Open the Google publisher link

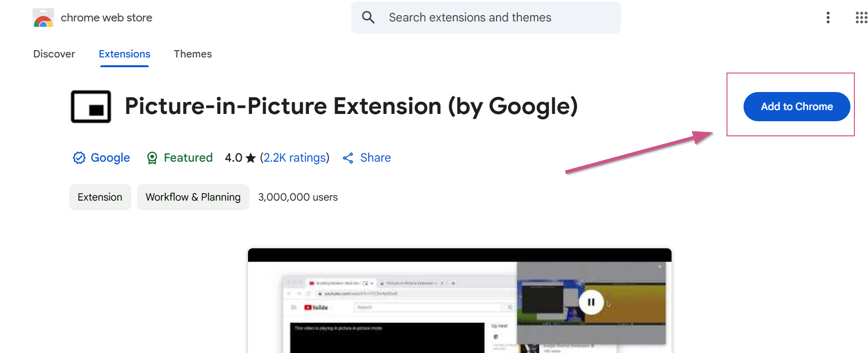coord(110,158)
